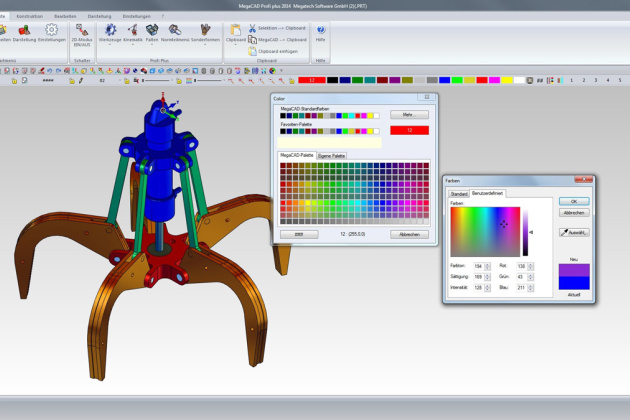
Task: Click MegaCAD --> Clipboard icon
Action: click(x=253, y=40)
